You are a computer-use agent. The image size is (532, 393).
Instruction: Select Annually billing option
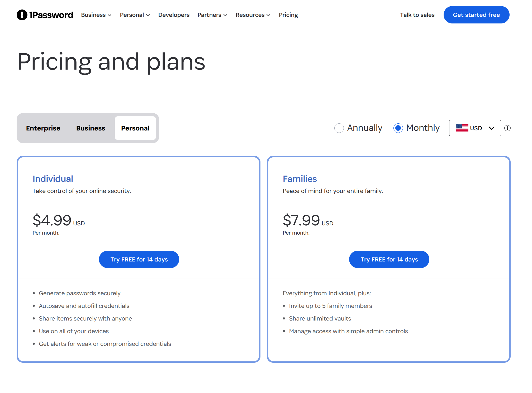click(339, 128)
